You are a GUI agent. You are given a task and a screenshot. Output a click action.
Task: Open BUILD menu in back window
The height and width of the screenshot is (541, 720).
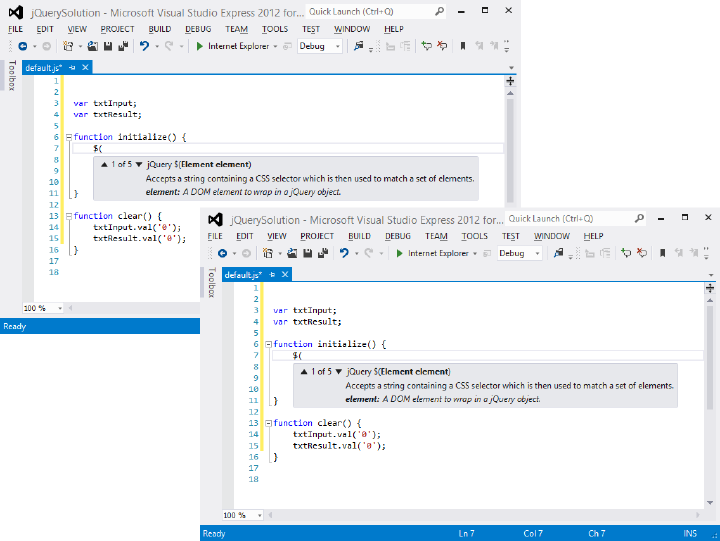coord(159,29)
